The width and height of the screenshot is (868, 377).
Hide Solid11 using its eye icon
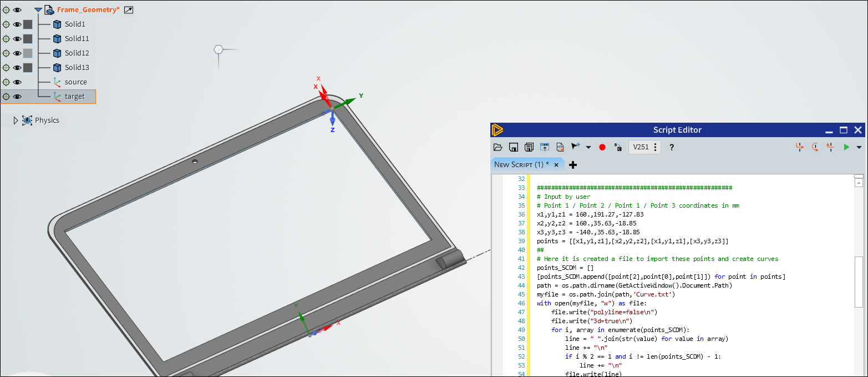coord(17,39)
